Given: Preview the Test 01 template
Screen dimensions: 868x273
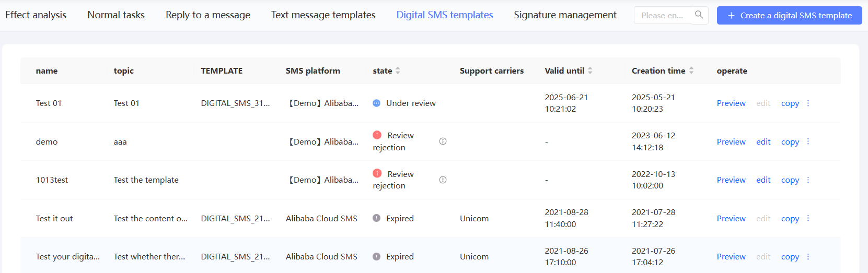Looking at the screenshot, I should click(731, 103).
